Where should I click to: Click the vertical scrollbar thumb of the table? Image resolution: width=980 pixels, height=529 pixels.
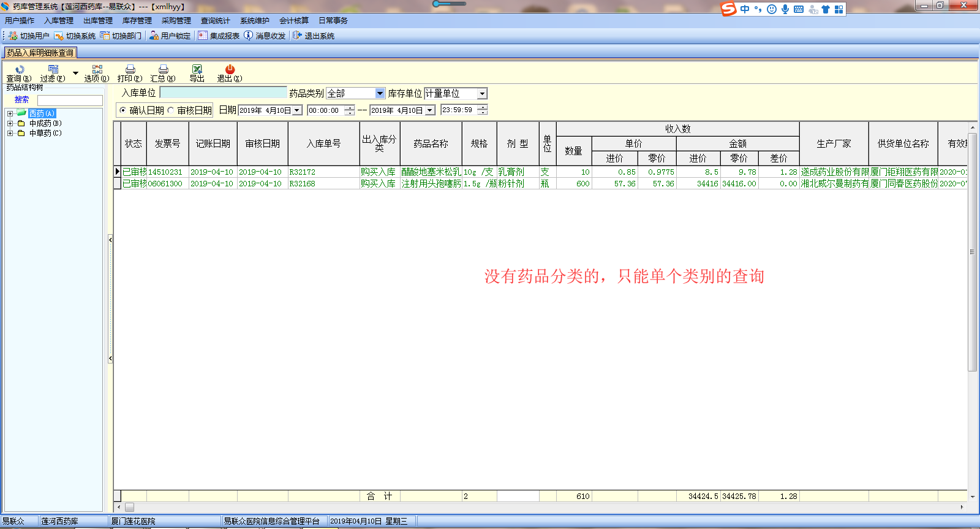point(972,251)
